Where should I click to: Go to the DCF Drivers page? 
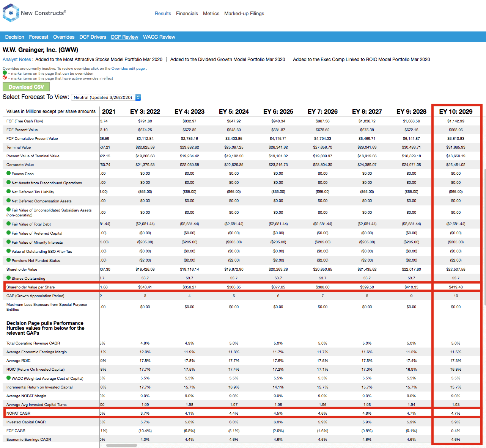93,37
